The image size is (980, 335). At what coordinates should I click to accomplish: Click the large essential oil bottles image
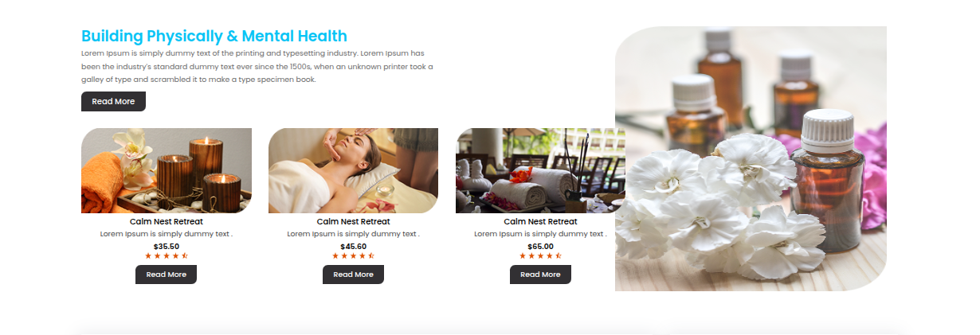click(751, 158)
